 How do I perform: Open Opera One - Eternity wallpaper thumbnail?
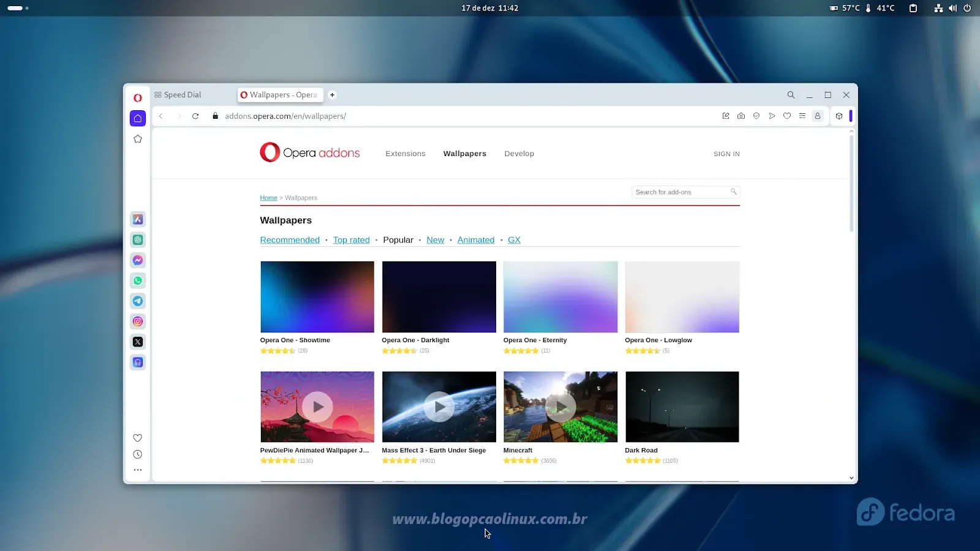coord(560,297)
